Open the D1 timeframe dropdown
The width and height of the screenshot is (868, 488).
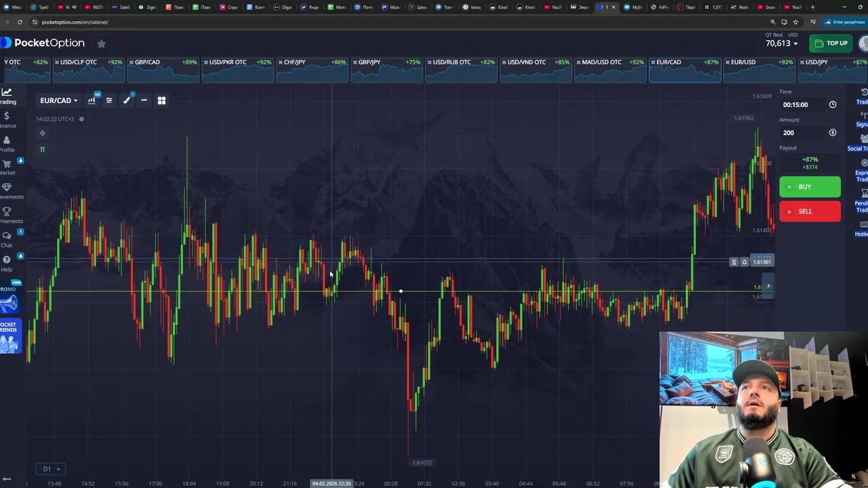[x=51, y=469]
